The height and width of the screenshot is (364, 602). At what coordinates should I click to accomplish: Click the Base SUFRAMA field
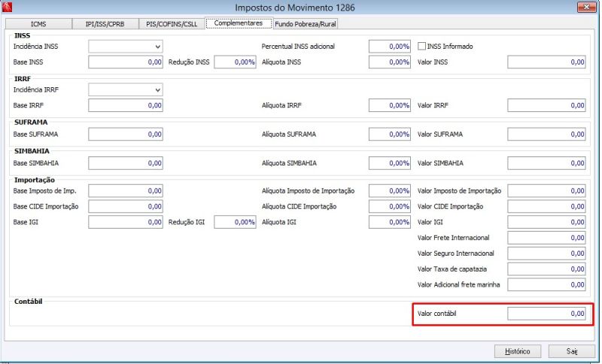(x=126, y=135)
